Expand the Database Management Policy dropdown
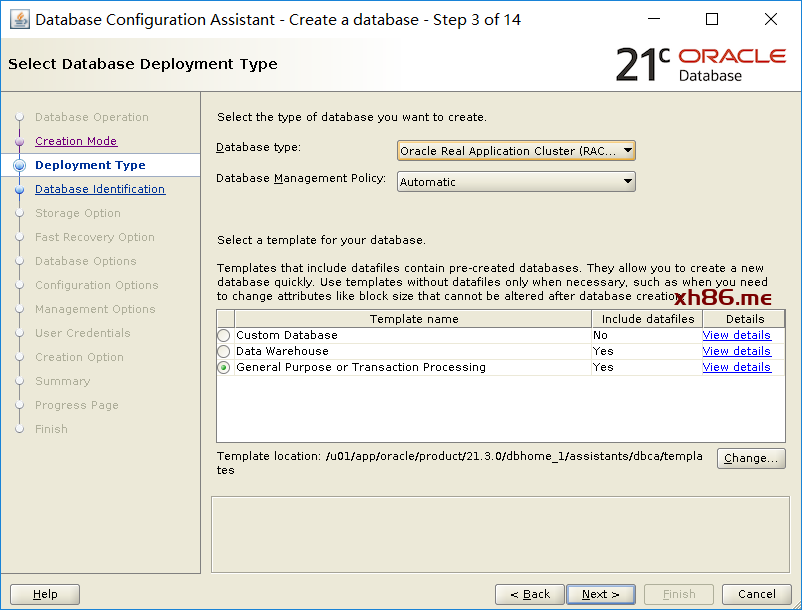 (x=516, y=182)
